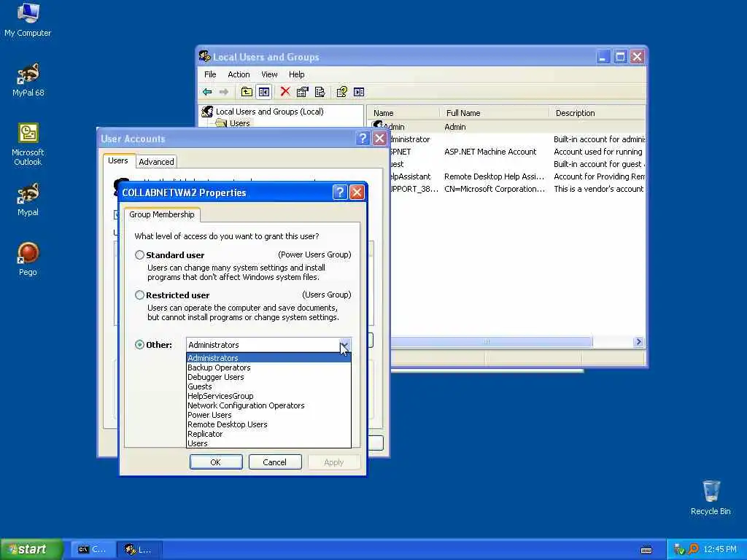Switch to the command prompt taskbar button
The width and height of the screenshot is (747, 560).
click(93, 550)
